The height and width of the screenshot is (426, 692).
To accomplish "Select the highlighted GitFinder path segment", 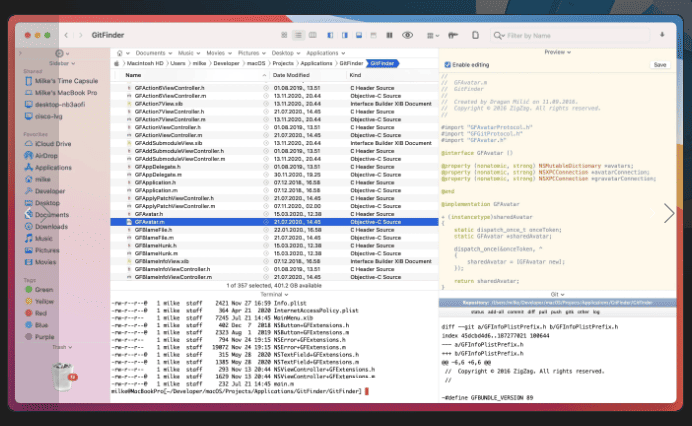I will [x=382, y=64].
